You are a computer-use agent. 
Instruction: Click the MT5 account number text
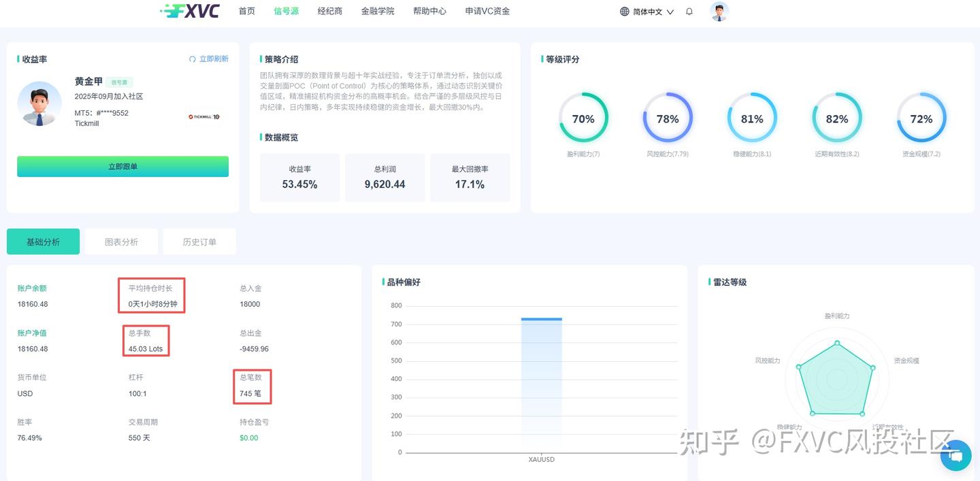coord(101,113)
